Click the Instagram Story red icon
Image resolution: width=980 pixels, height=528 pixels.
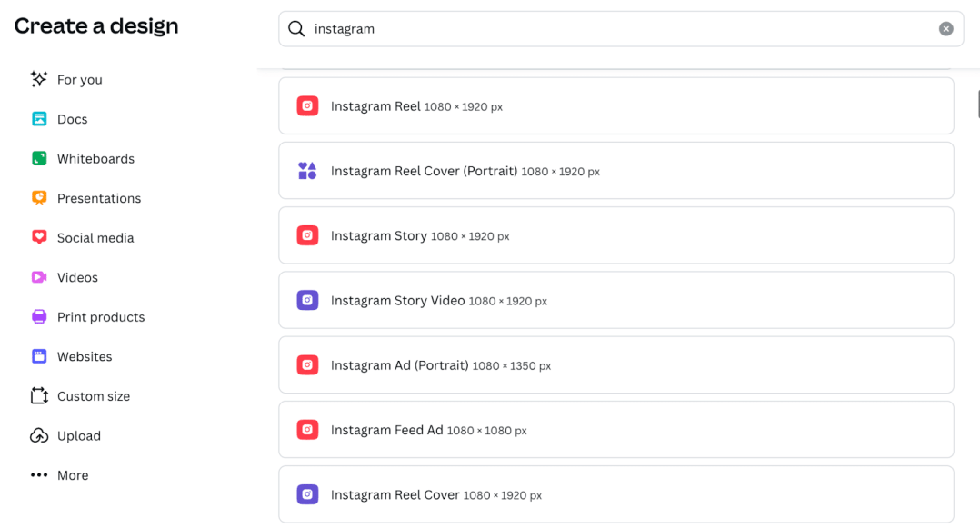click(x=307, y=235)
